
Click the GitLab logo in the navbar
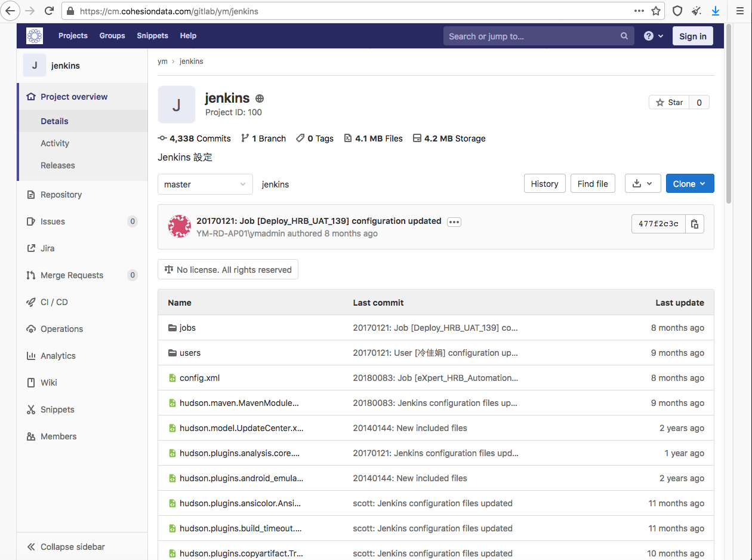coord(35,36)
